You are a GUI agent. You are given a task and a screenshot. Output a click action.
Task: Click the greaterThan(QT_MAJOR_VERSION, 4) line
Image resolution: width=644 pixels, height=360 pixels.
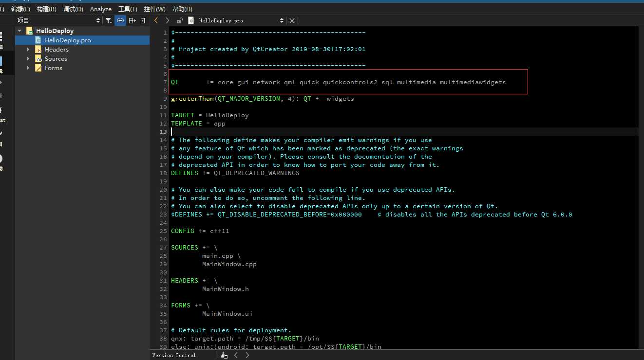click(263, 99)
